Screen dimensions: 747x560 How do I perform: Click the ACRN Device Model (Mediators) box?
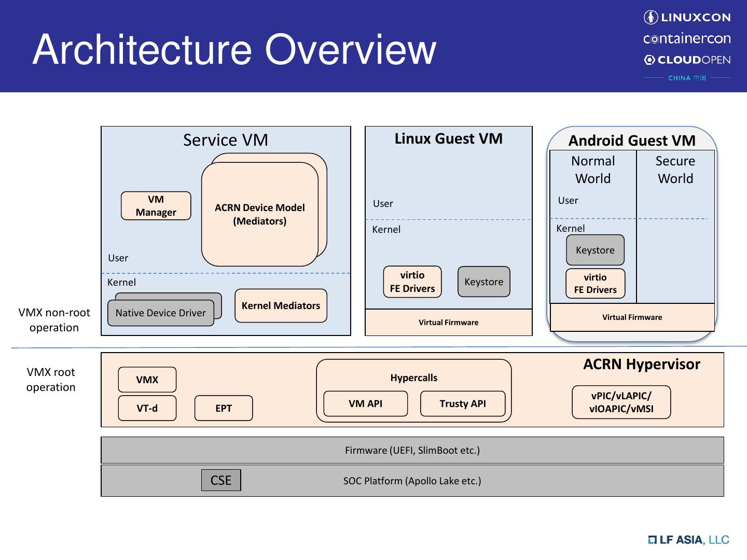(260, 214)
